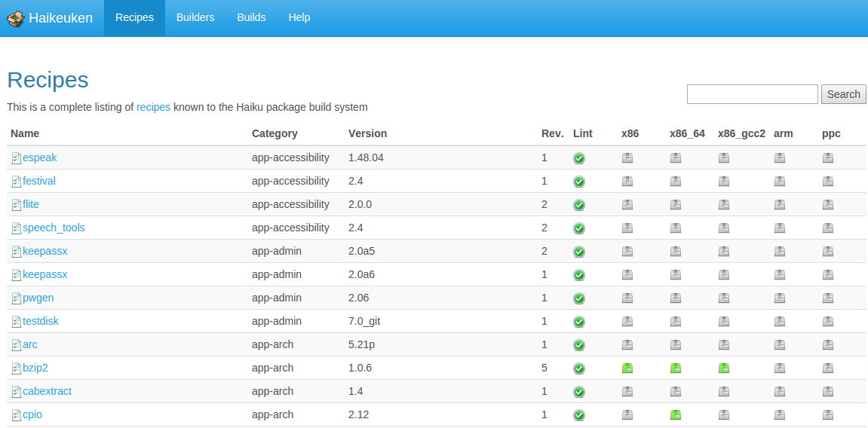The width and height of the screenshot is (868, 428).
Task: Click the grey x86 package icon for espeak
Action: click(x=627, y=158)
